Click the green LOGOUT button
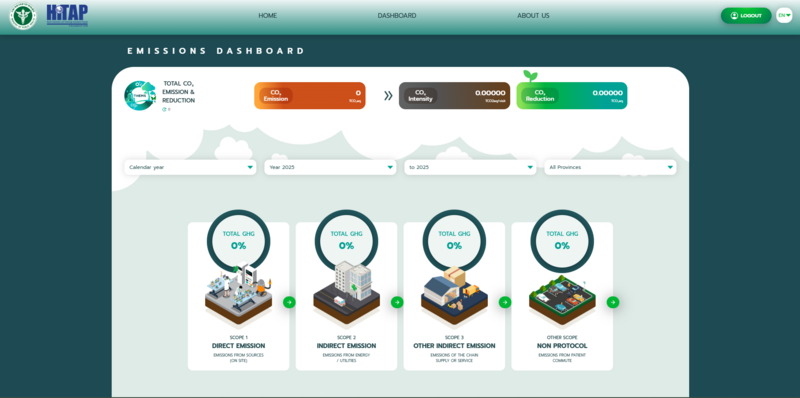 (746, 16)
